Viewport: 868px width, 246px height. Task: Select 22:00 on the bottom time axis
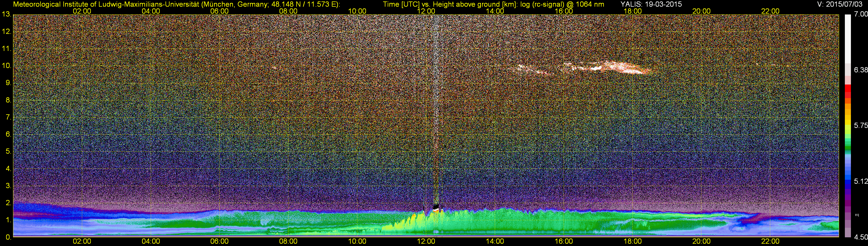[x=770, y=241]
